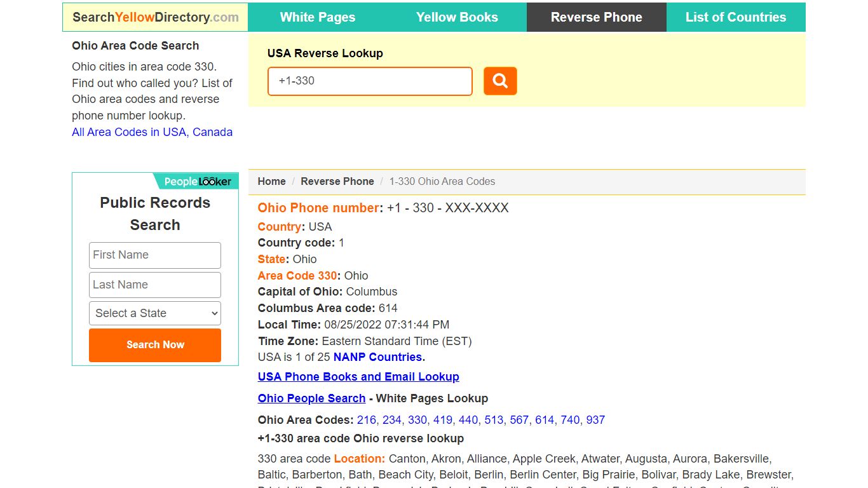The image size is (868, 488).
Task: Focus the USA Reverse Lookup phone field
Action: pos(370,81)
